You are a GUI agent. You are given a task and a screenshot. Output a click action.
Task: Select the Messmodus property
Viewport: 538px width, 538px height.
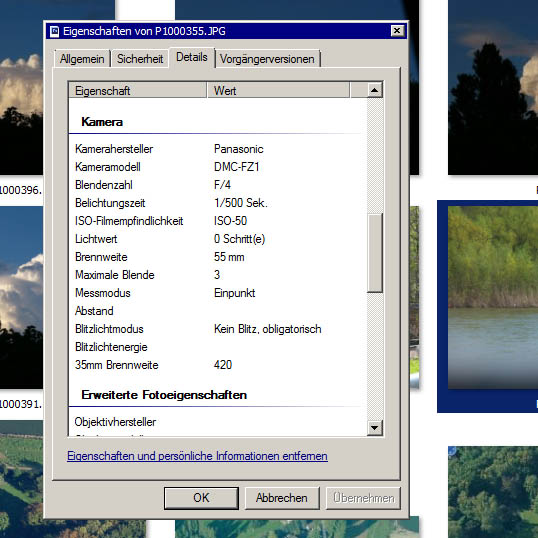tap(218, 293)
